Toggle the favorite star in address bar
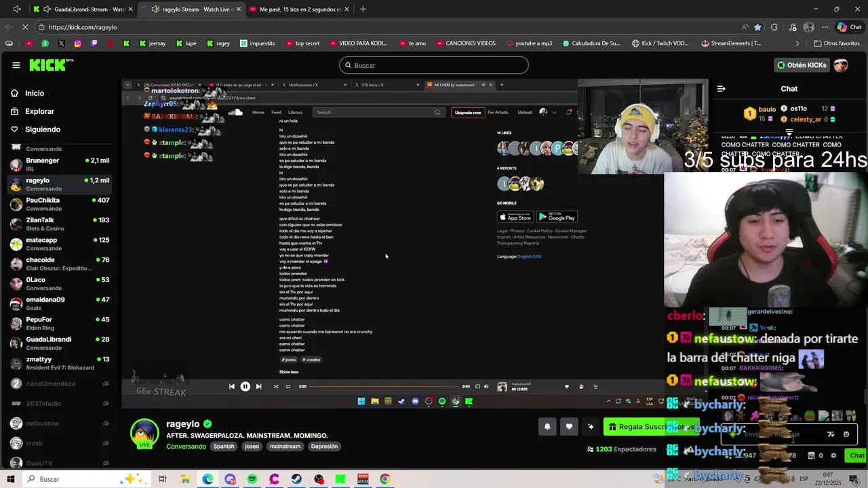 coord(757,27)
